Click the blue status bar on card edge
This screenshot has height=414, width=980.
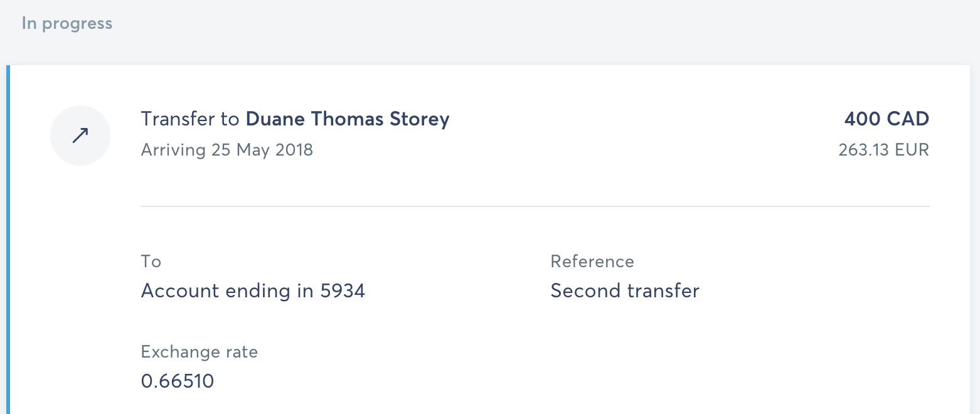pos(8,238)
